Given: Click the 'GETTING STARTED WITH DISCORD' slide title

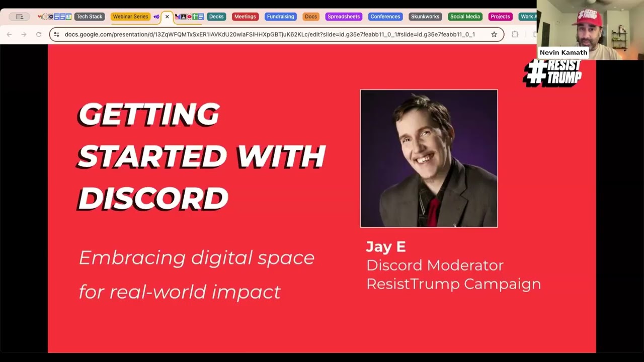Looking at the screenshot, I should (201, 156).
